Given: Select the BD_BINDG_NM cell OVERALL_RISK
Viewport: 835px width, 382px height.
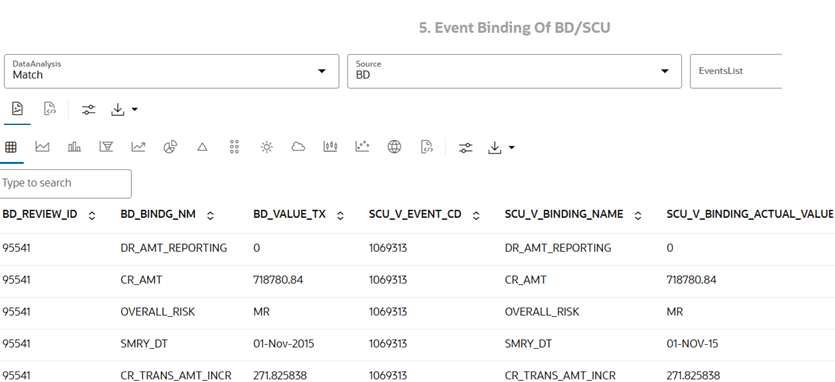Looking at the screenshot, I should (158, 312).
